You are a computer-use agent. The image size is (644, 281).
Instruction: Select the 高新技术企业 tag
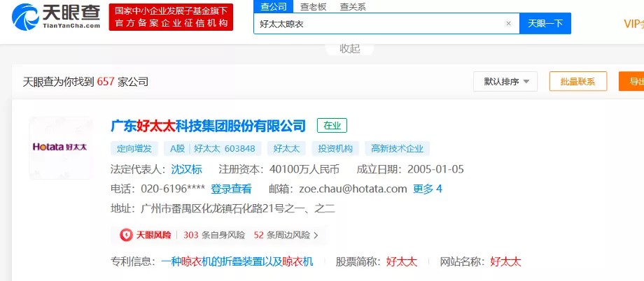tap(397, 148)
